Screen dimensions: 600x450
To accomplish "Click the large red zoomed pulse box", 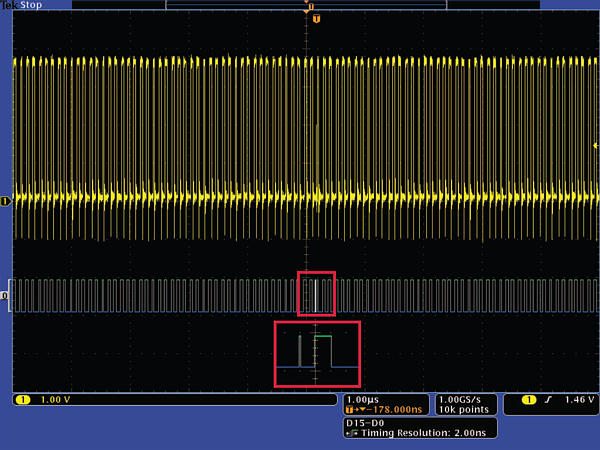I will [317, 353].
